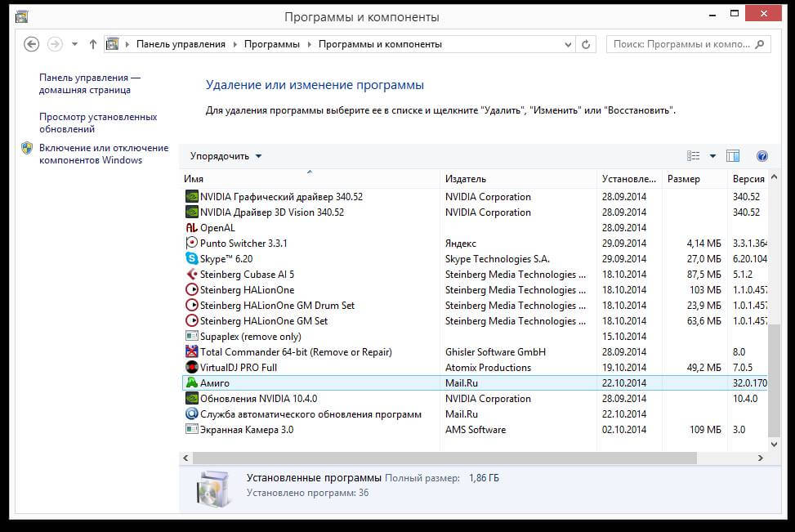The width and height of the screenshot is (795, 532).
Task: Click the AMS Software publisher cell
Action: pyautogui.click(x=475, y=430)
